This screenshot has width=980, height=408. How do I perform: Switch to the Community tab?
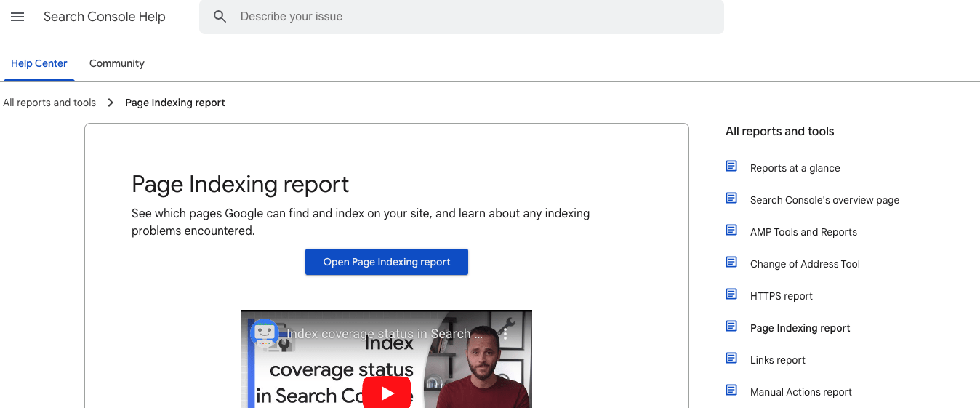point(117,63)
